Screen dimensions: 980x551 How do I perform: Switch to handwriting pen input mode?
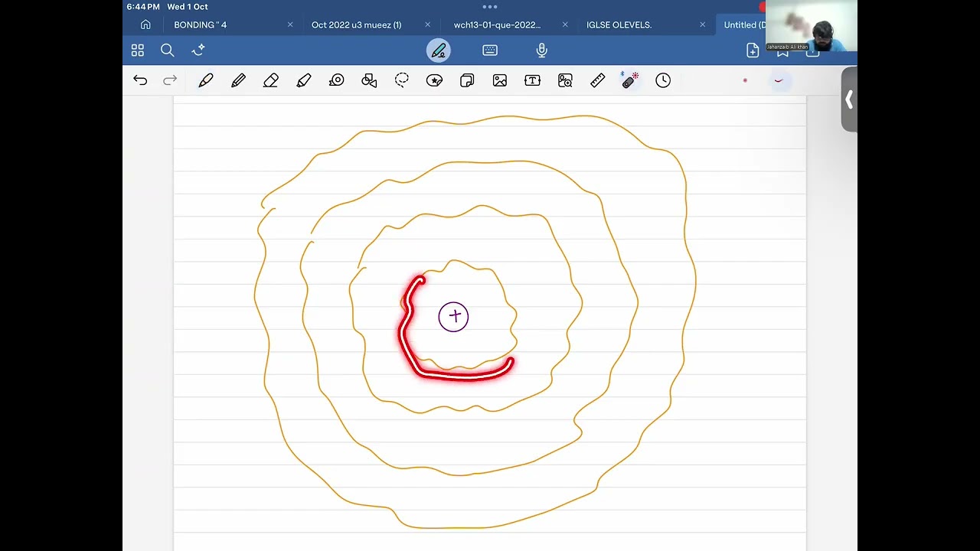click(x=439, y=51)
